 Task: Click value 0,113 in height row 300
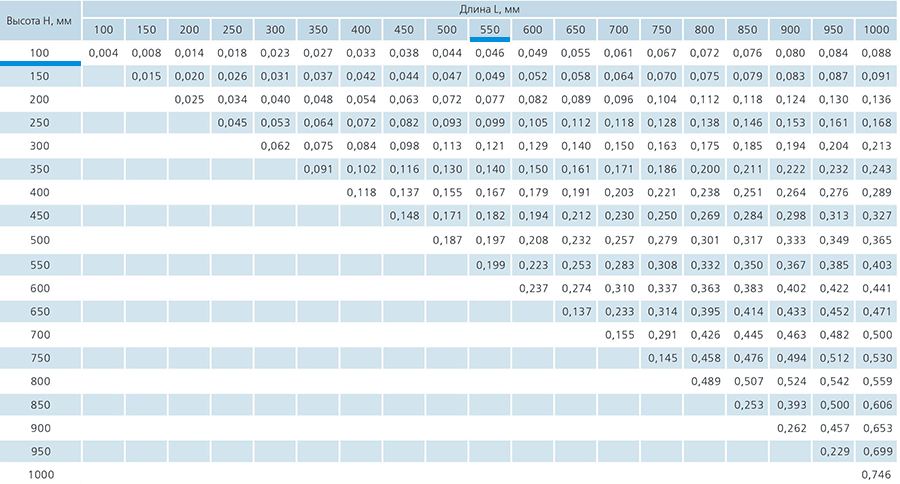click(447, 146)
